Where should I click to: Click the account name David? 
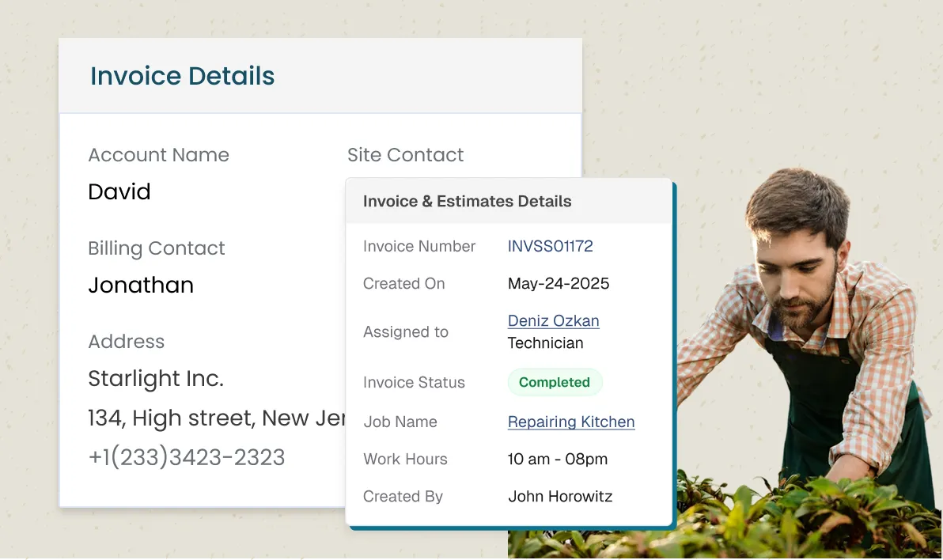tap(119, 191)
